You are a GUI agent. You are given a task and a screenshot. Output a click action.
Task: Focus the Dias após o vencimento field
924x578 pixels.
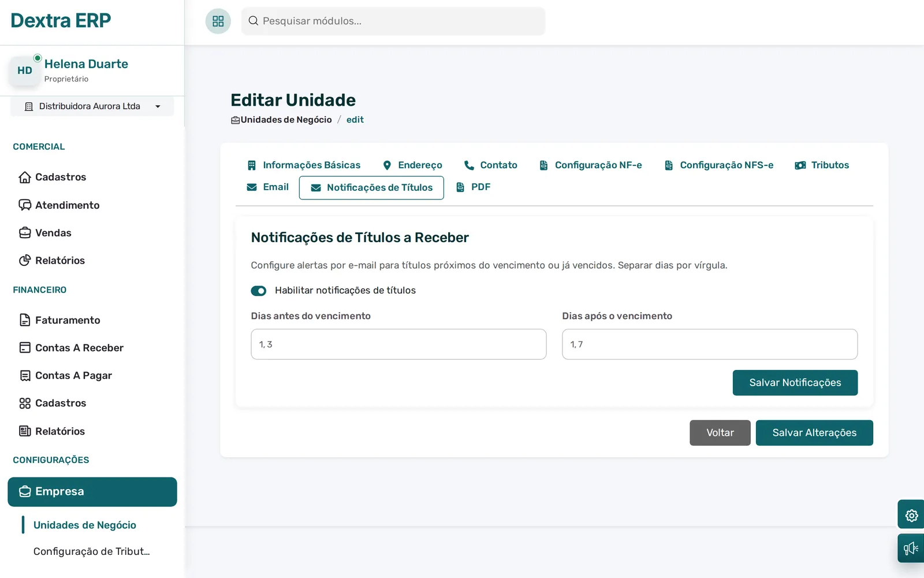(x=710, y=344)
